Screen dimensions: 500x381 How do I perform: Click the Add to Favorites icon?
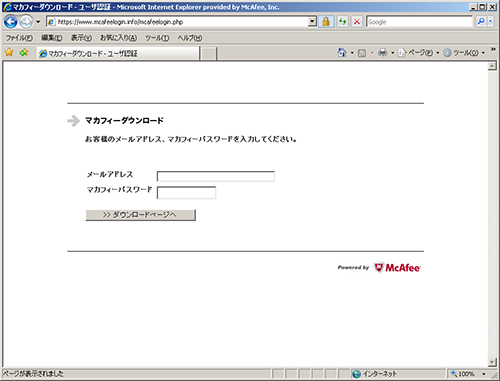(x=24, y=52)
